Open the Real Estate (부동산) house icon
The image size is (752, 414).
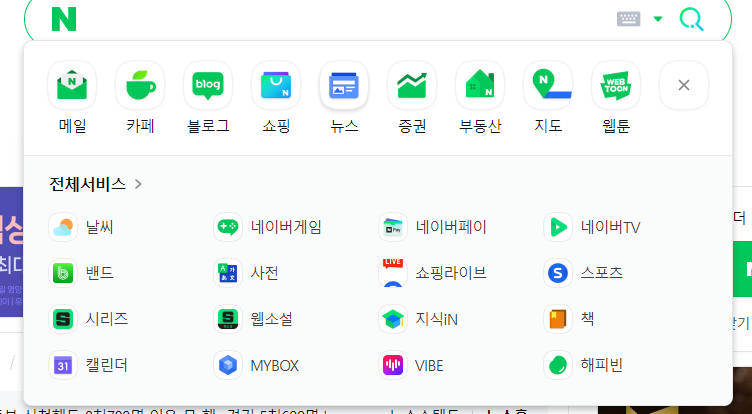[x=480, y=85]
